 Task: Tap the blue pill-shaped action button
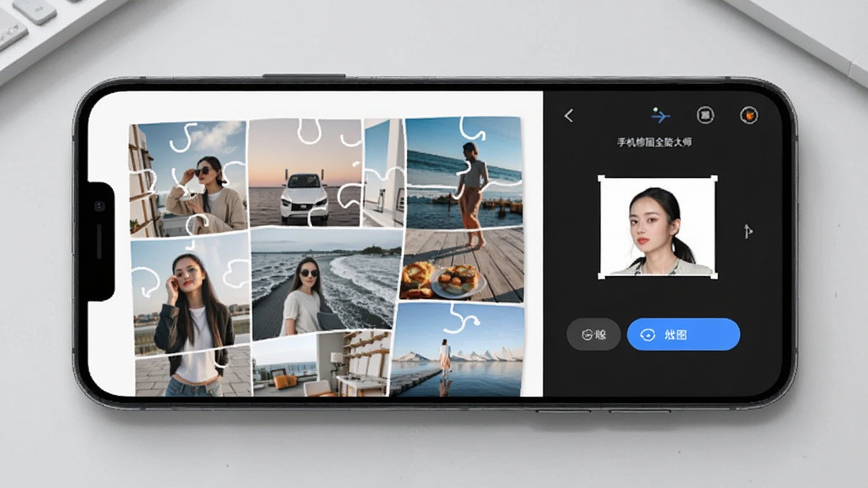click(683, 334)
